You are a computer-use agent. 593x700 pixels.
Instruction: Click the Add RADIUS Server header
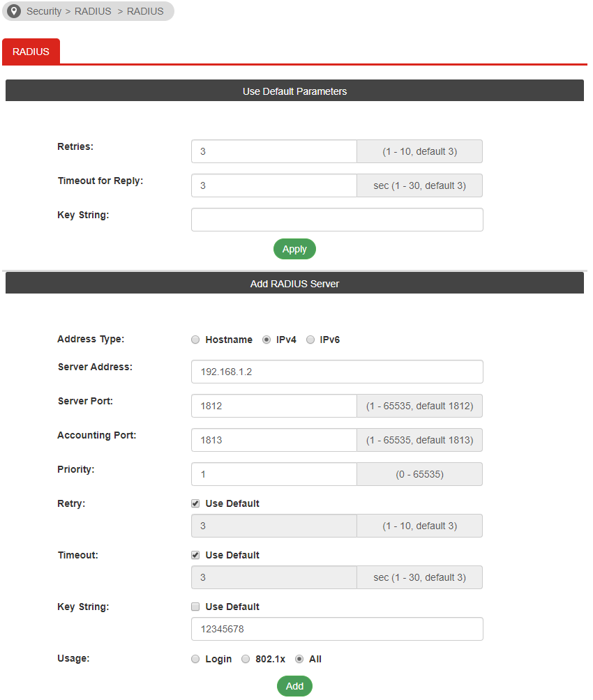(294, 283)
